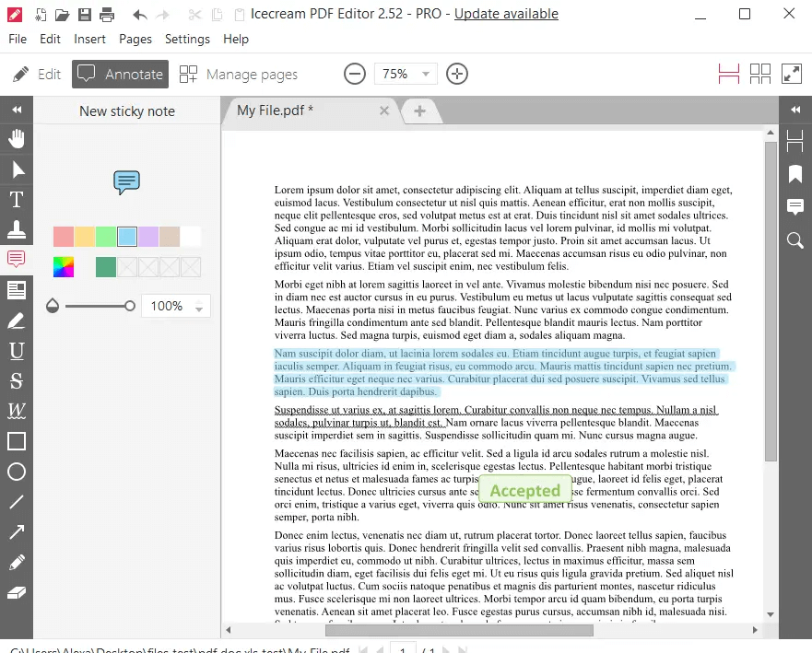
Task: Select the Hand tool
Action: coord(16,139)
